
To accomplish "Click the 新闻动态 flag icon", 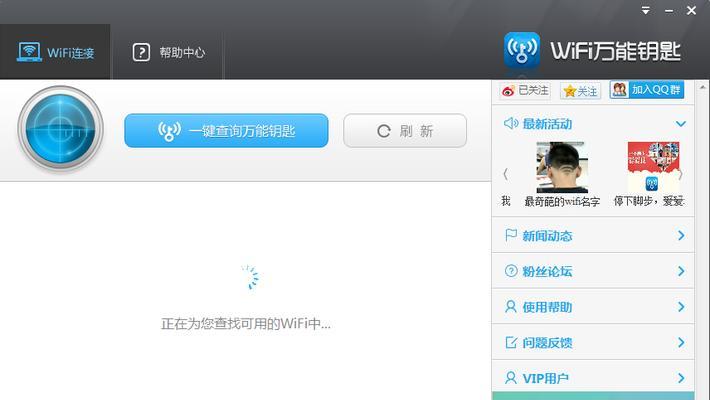I will point(511,235).
